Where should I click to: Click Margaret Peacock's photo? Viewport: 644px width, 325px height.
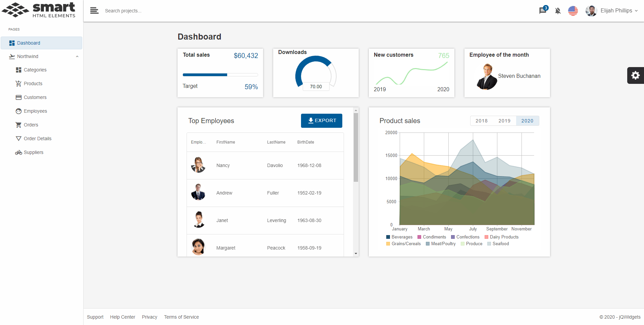click(x=198, y=247)
